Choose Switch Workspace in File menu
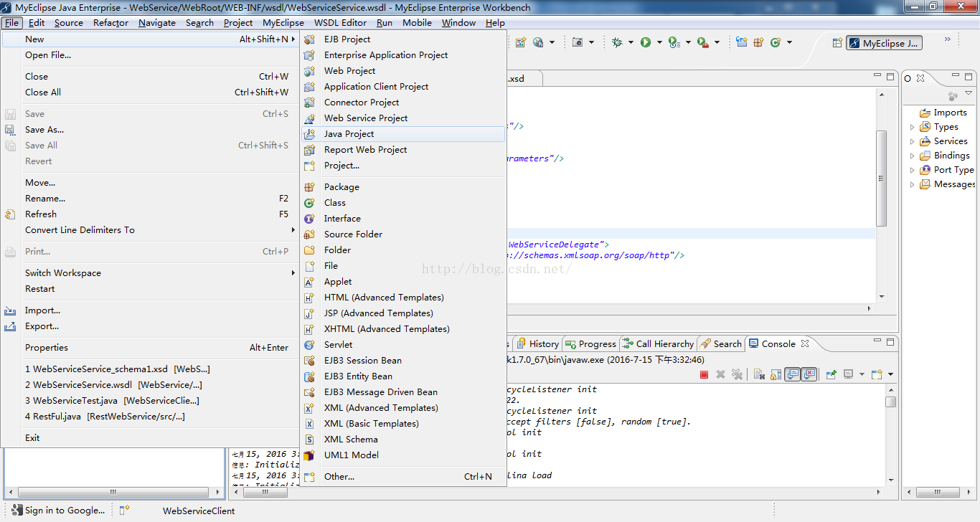 click(x=150, y=273)
